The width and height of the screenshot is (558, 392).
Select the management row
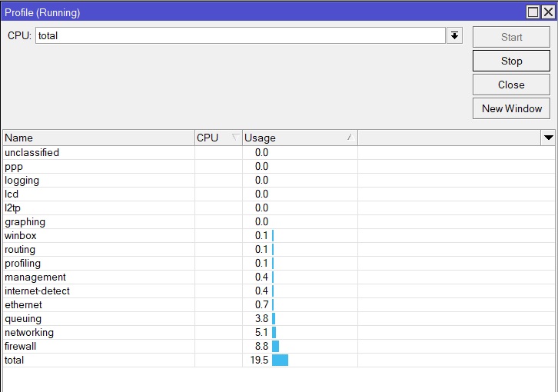click(279, 277)
